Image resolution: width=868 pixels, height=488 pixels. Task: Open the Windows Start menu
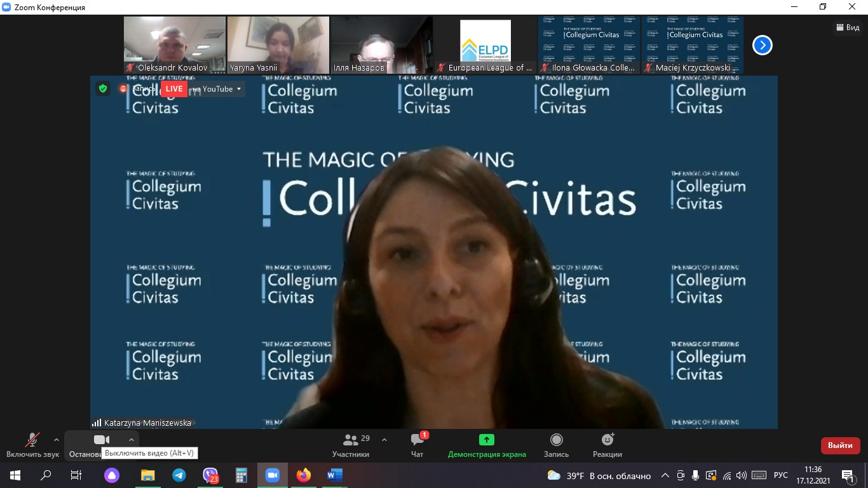click(x=15, y=475)
